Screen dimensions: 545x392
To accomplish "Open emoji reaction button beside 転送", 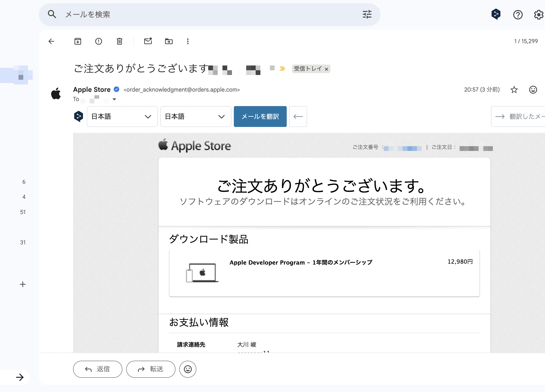I will 188,369.
